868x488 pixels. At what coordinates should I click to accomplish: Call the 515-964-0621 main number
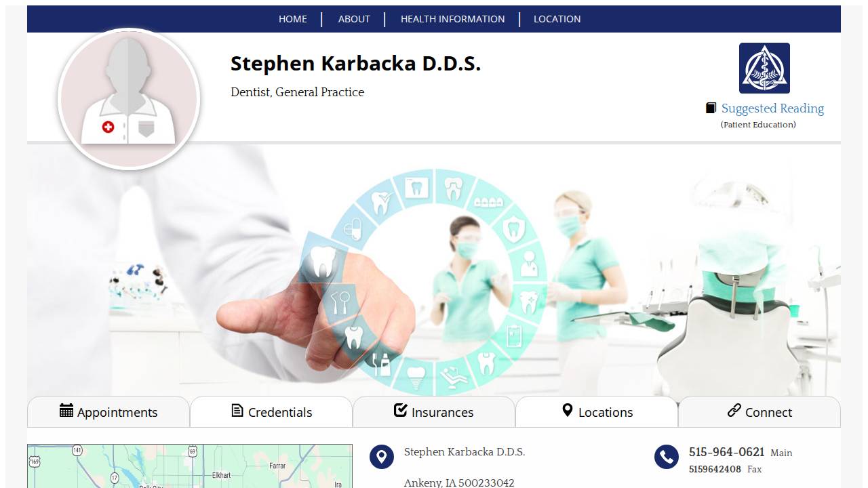pos(726,452)
